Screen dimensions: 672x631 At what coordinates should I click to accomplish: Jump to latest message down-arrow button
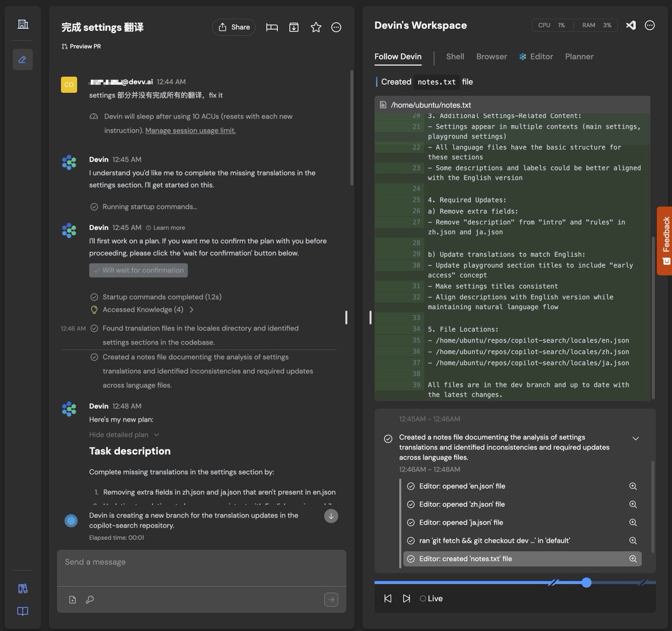tap(332, 516)
